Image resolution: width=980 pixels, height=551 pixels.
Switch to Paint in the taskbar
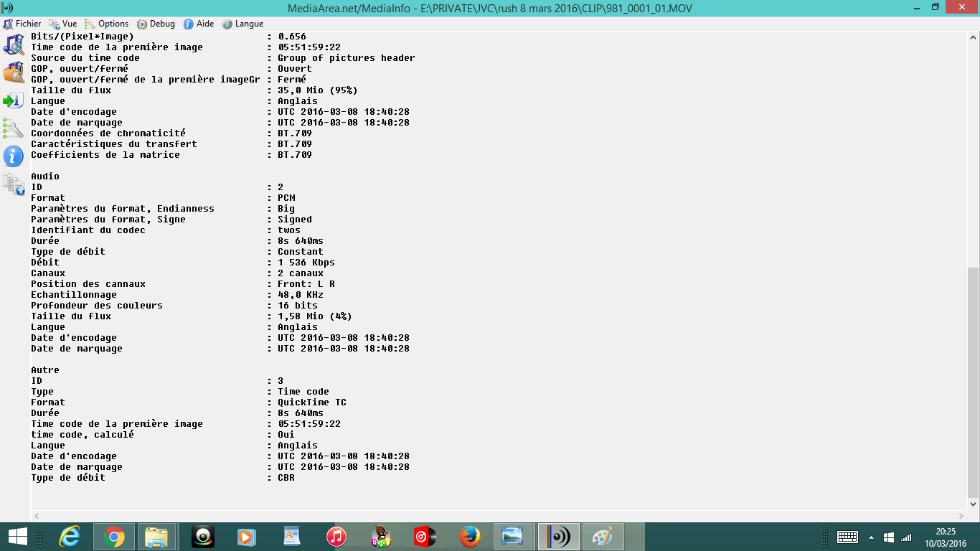pyautogui.click(x=603, y=537)
